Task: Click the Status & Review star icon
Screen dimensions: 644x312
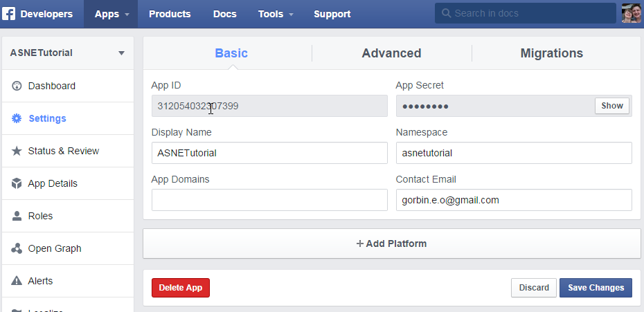Action: coord(17,151)
